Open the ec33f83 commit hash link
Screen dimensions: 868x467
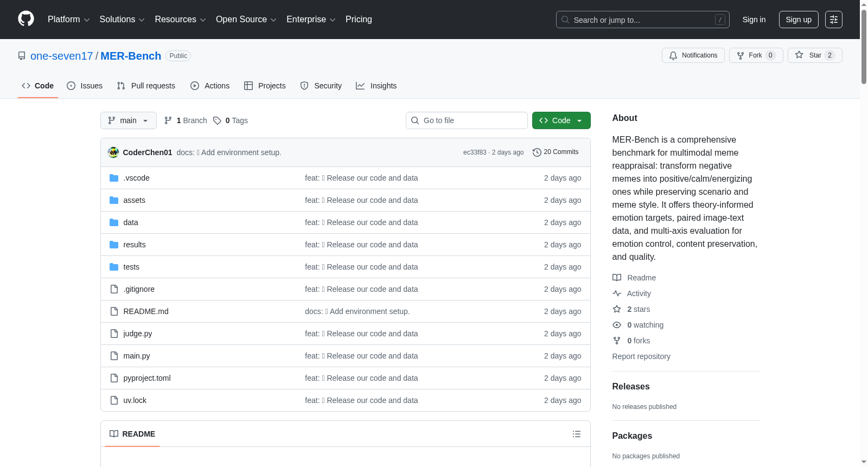[x=475, y=152]
